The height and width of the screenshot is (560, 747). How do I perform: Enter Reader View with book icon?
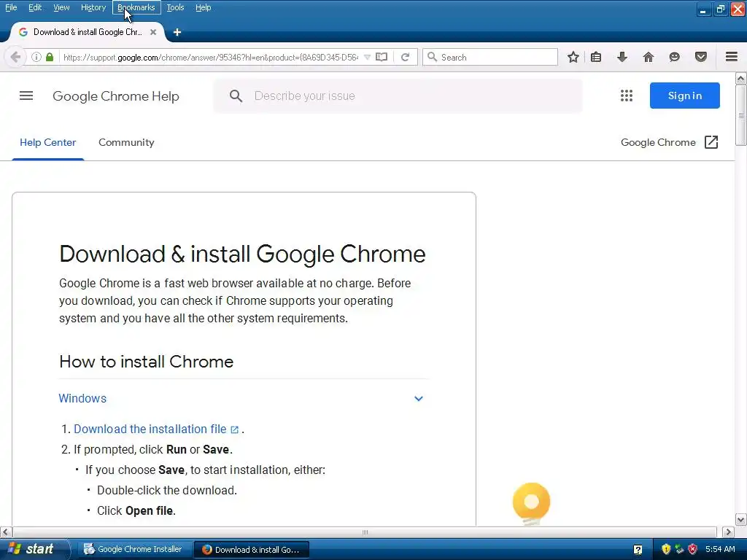pyautogui.click(x=382, y=57)
